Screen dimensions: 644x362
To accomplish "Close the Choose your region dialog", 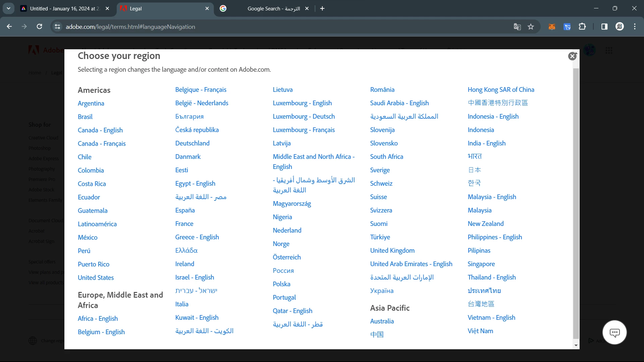I will [572, 56].
